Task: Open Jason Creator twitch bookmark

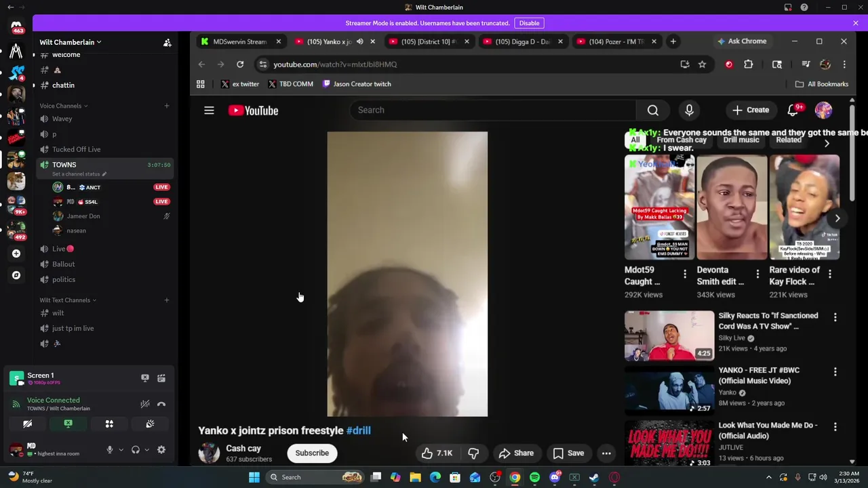Action: point(357,84)
